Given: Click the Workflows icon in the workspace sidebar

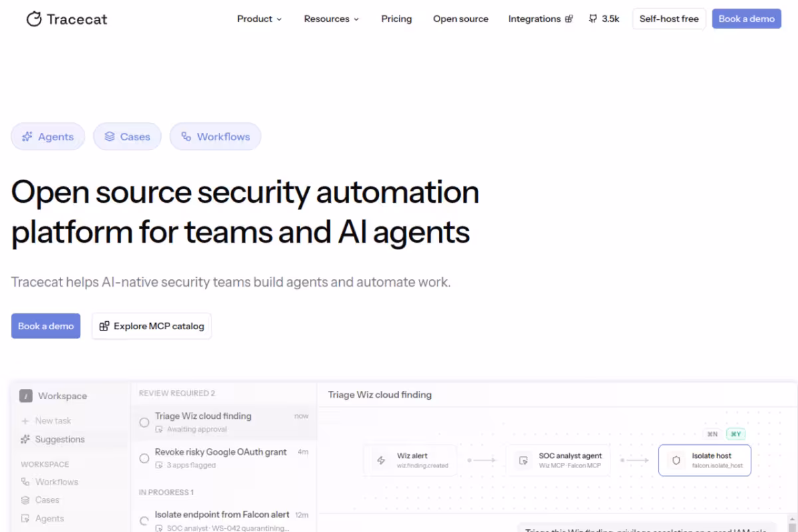Looking at the screenshot, I should [x=26, y=481].
